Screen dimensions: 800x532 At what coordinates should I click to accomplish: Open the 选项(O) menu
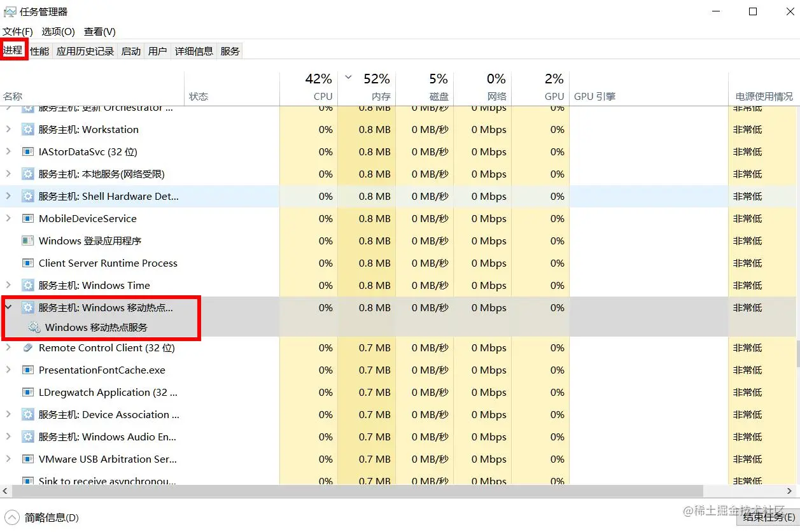tap(58, 31)
